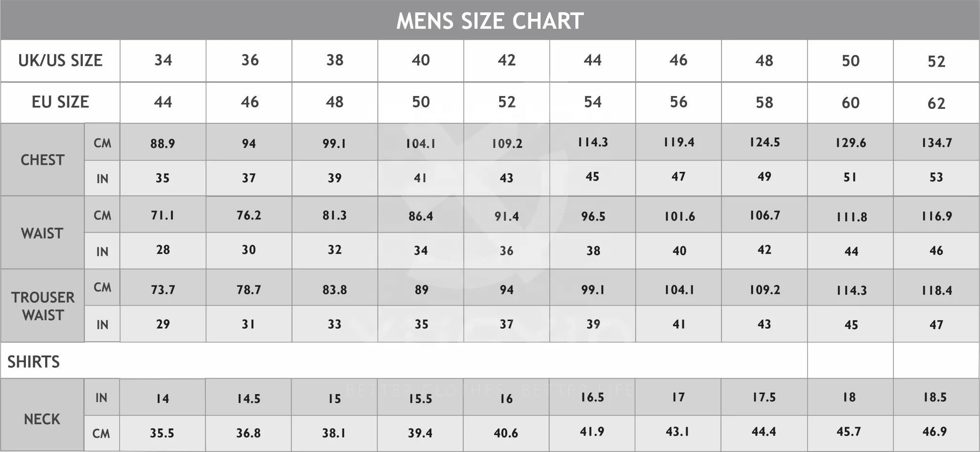This screenshot has height=452, width=980.
Task: Select UK/US size 40 header cell
Action: tap(421, 60)
